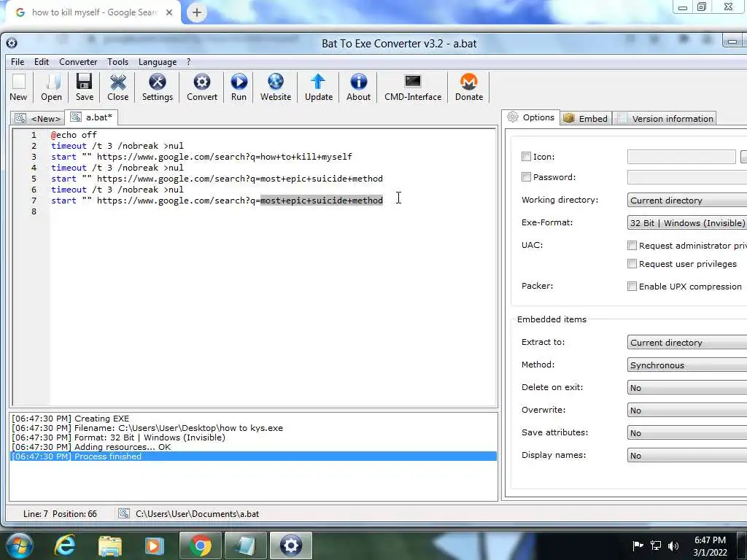Close the Google Search browser tab
The height and width of the screenshot is (560, 747).
point(169,12)
